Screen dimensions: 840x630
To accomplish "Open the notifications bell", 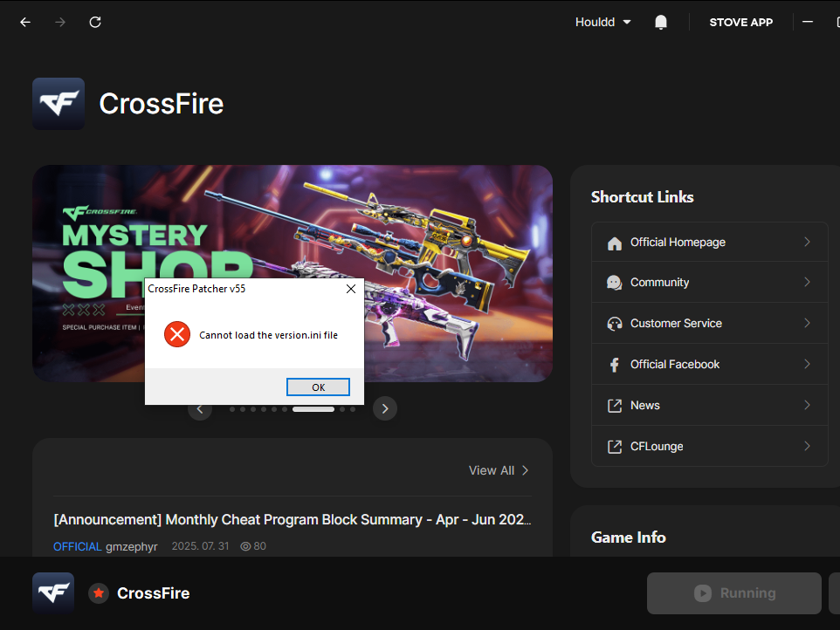I will click(661, 22).
